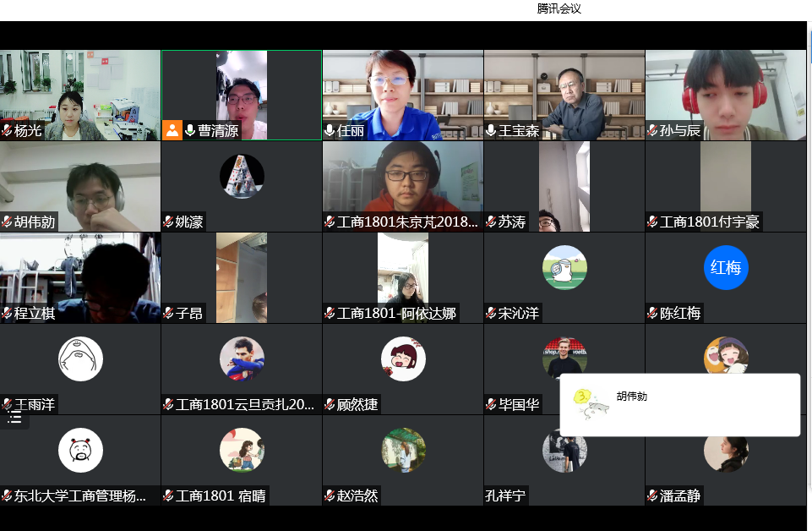Click the footballer avatar of 工商1801云旦贡扎
Image resolution: width=812 pixels, height=531 pixels.
pyautogui.click(x=242, y=359)
